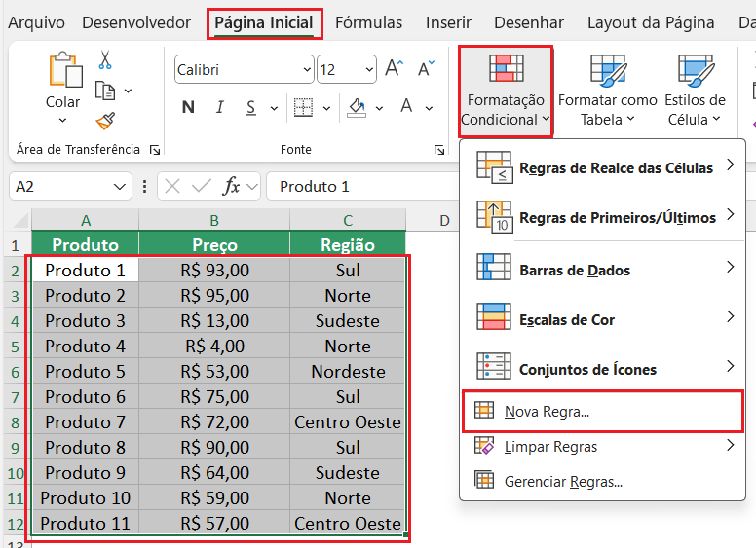Screen dimensions: 756x548
Task: Switch to the Fórmulas tab
Action: (368, 22)
